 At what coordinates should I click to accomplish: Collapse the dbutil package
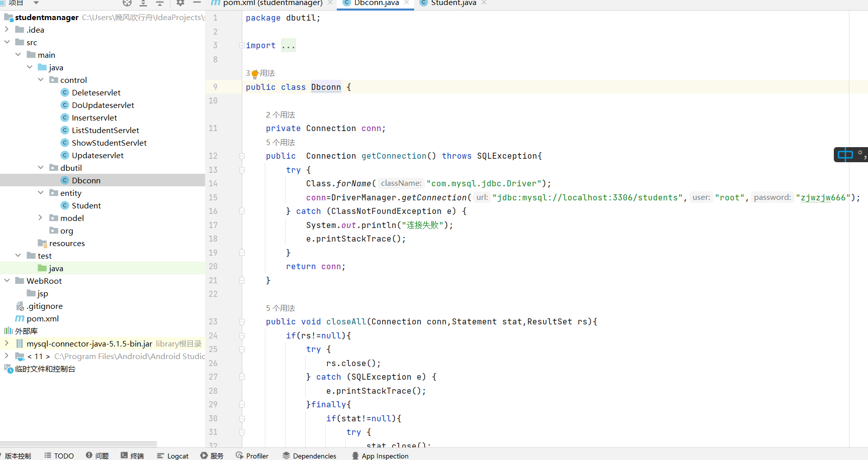click(x=41, y=168)
